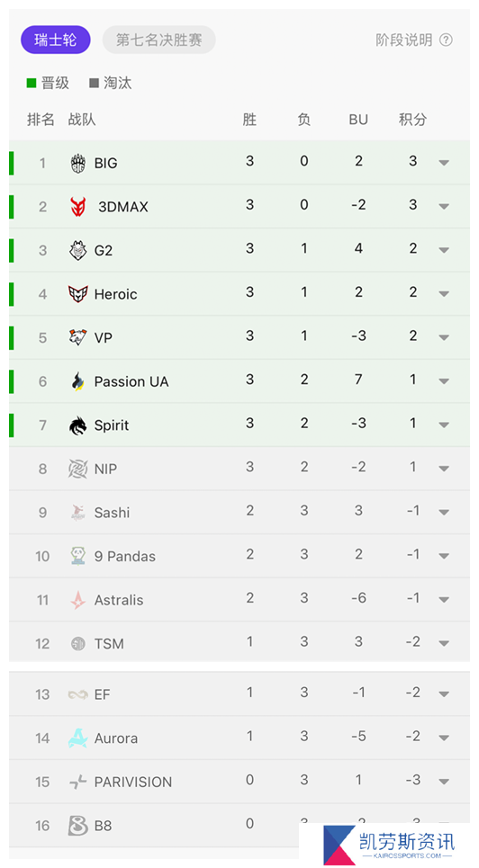The width and height of the screenshot is (479, 868).
Task: Click the Astralis star logo
Action: coord(78,600)
